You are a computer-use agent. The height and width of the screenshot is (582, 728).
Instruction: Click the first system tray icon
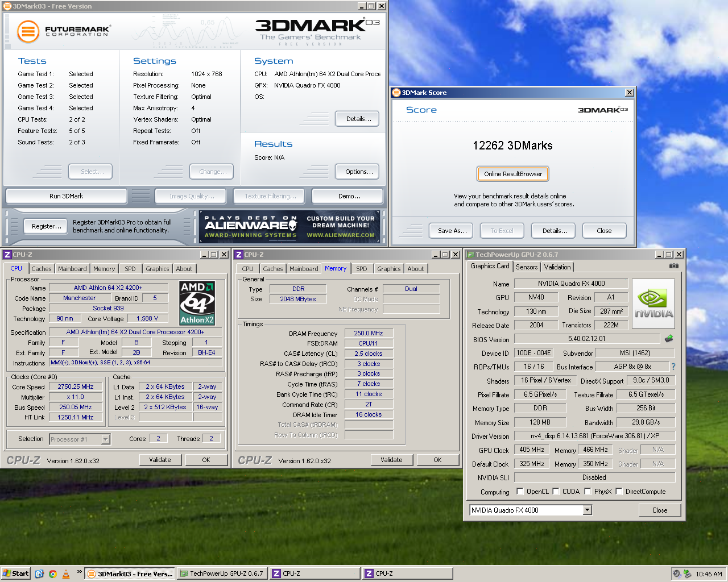[676, 573]
